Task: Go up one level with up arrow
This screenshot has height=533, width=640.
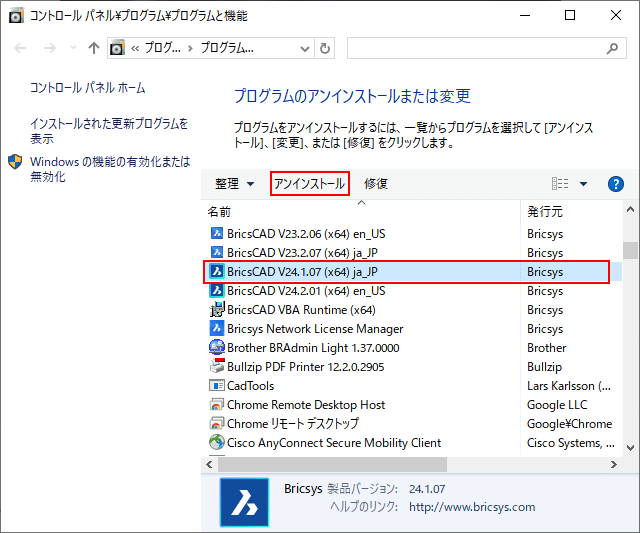Action: click(94, 48)
